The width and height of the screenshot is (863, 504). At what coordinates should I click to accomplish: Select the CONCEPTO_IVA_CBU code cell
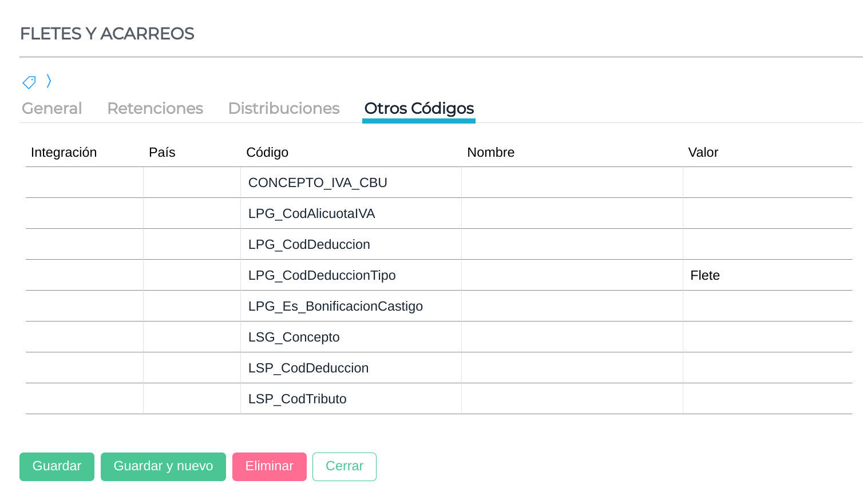(x=351, y=182)
